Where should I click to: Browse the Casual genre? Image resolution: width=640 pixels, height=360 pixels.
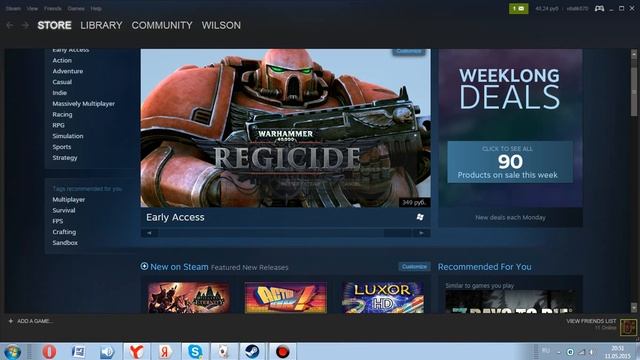(62, 82)
